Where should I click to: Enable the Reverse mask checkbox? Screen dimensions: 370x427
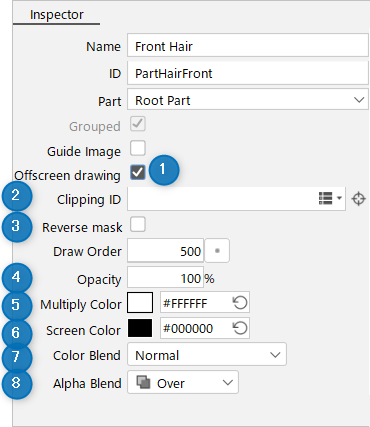click(138, 224)
